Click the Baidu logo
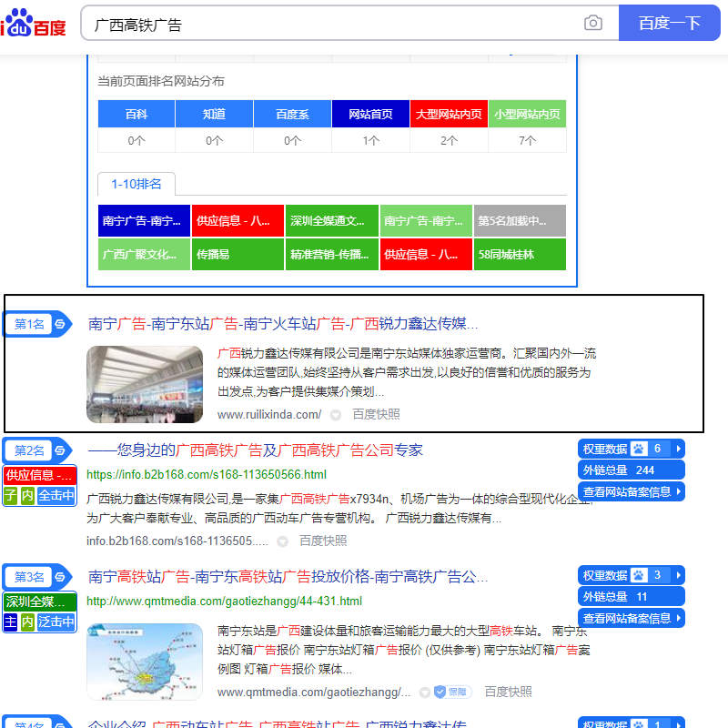The image size is (728, 728). point(33,23)
